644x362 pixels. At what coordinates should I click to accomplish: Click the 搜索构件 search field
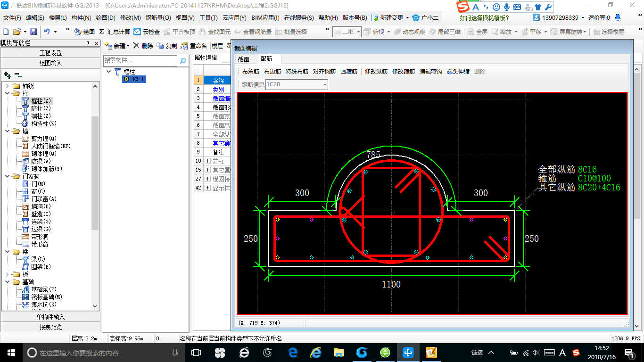coord(140,60)
